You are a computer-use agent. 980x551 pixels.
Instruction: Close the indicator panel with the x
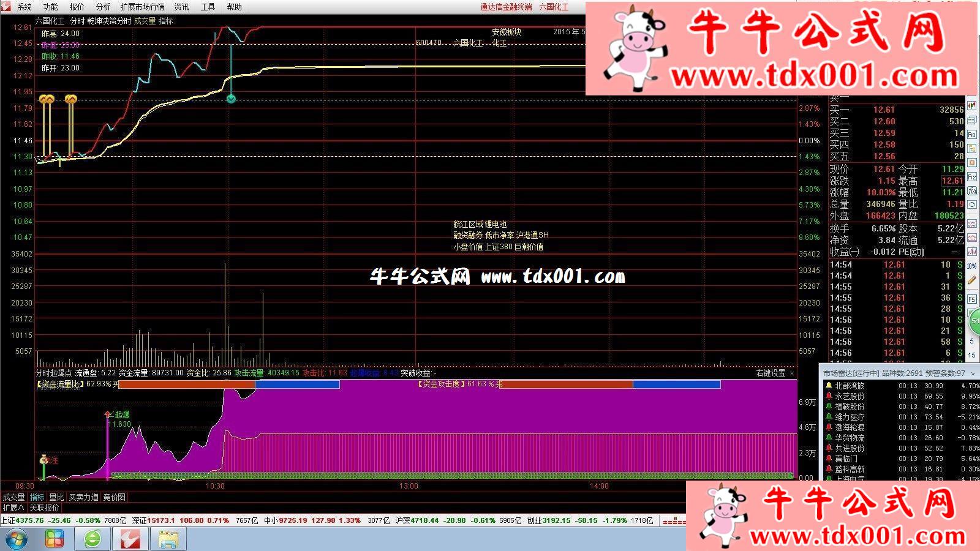tap(792, 373)
